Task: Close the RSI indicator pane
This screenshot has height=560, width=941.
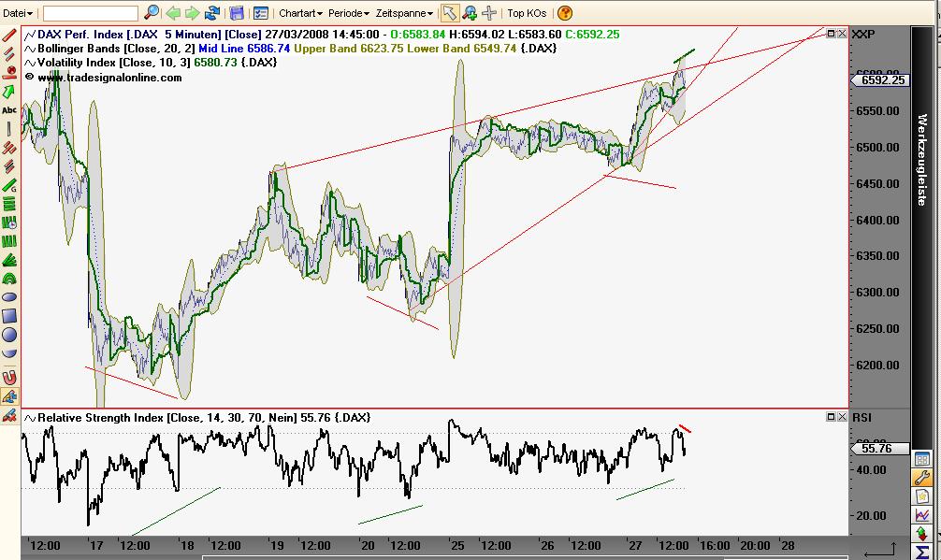Action: 842,416
